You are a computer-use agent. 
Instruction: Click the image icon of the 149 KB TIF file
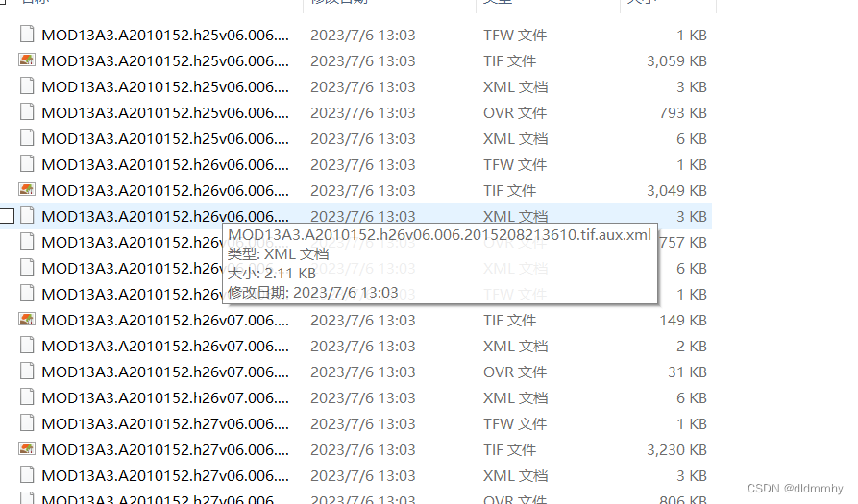(27, 320)
